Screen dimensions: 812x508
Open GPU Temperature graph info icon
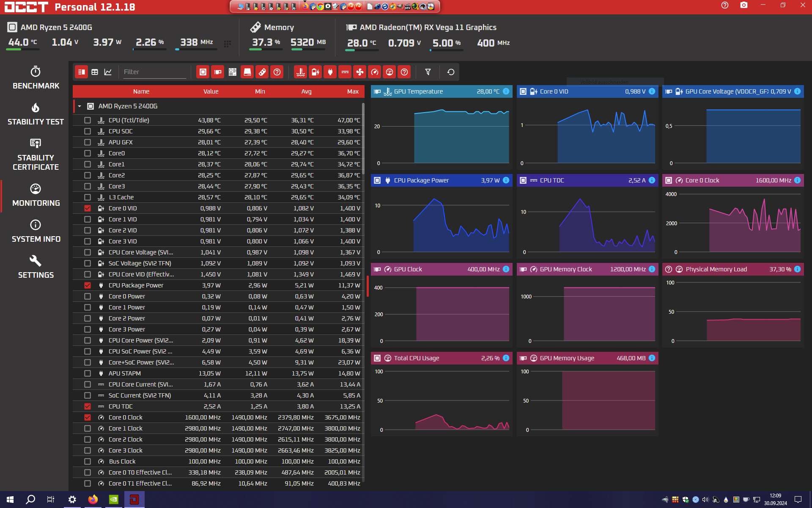pyautogui.click(x=506, y=91)
